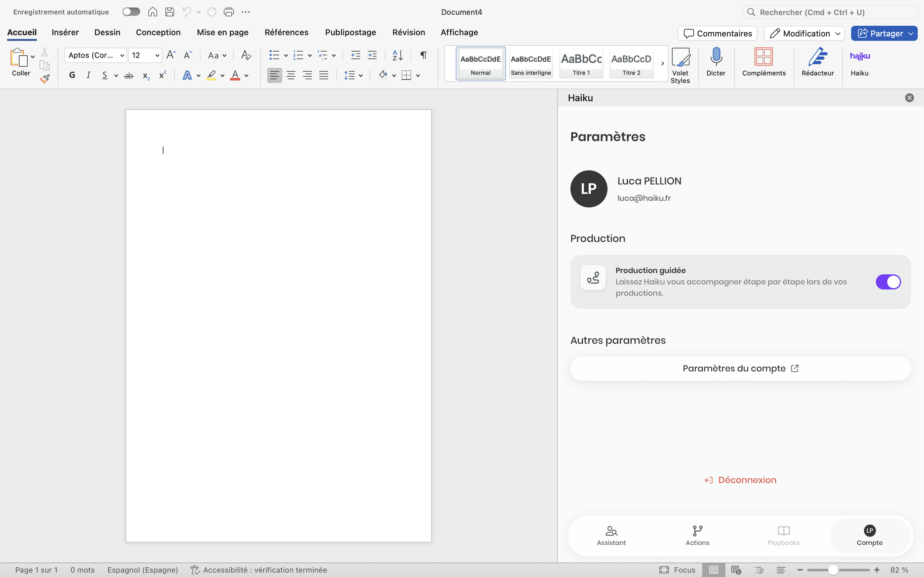Click the format painter brush icon

click(45, 79)
